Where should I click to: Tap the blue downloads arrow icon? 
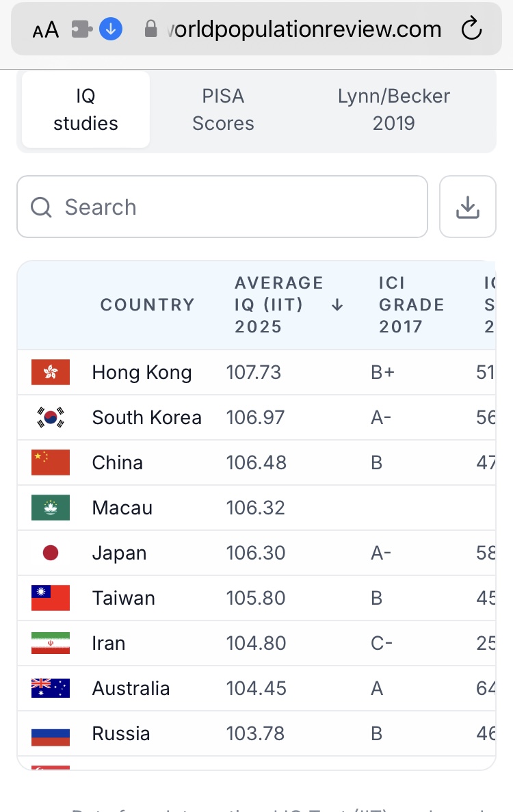(x=110, y=29)
